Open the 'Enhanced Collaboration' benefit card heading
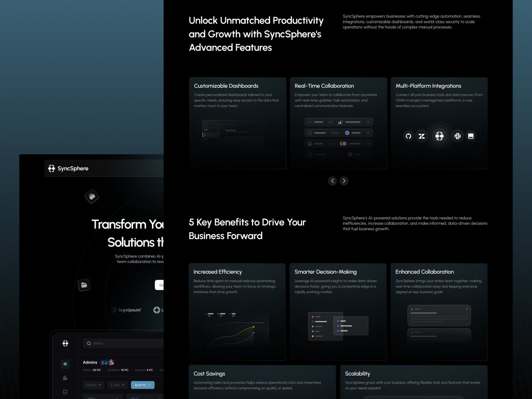Viewport: 532px width, 399px height. (425, 272)
